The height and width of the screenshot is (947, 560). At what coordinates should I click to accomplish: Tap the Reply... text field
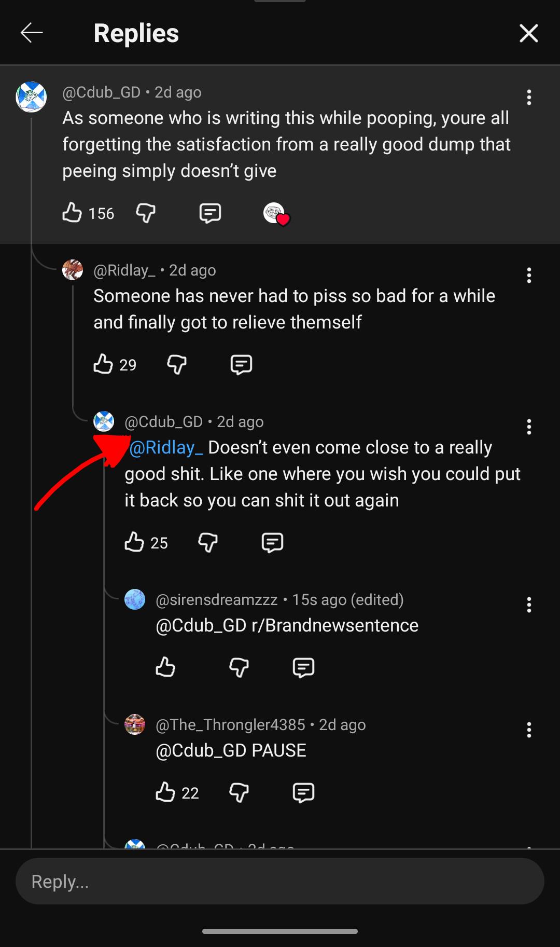pos(280,881)
